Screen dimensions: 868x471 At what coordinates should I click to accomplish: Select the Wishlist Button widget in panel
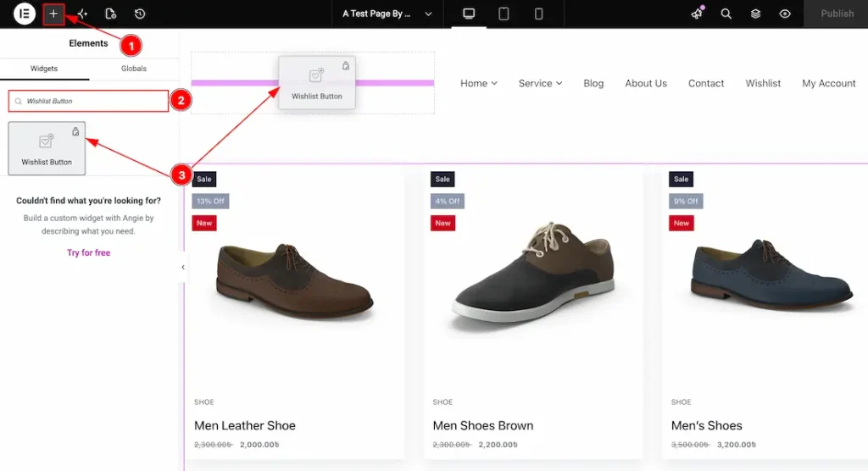47,148
